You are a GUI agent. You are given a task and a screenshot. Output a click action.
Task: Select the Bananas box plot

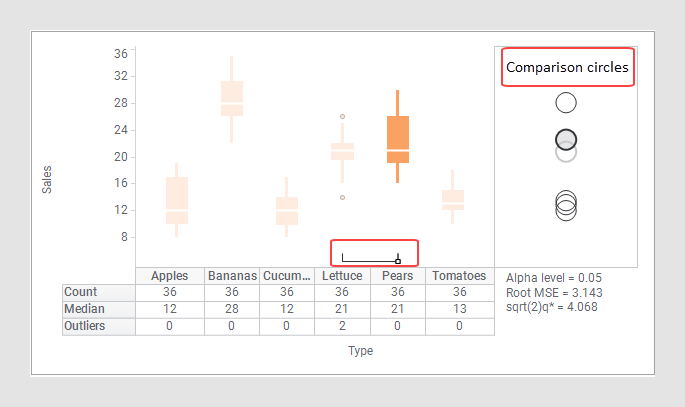[232, 99]
